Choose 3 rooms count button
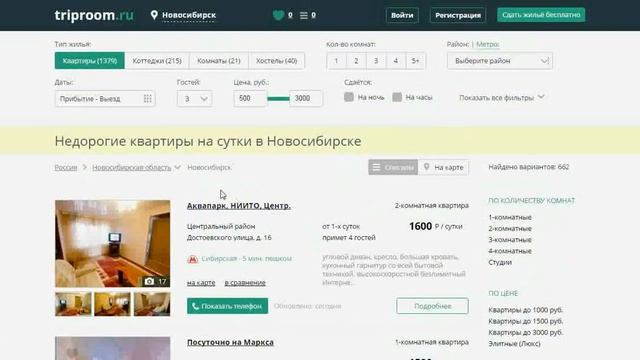The height and width of the screenshot is (360, 640). (376, 60)
